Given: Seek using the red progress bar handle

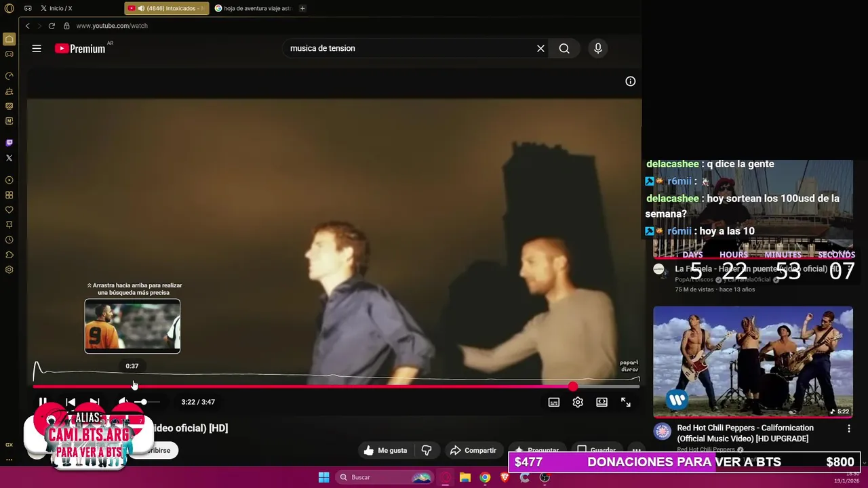Looking at the screenshot, I should [x=573, y=386].
